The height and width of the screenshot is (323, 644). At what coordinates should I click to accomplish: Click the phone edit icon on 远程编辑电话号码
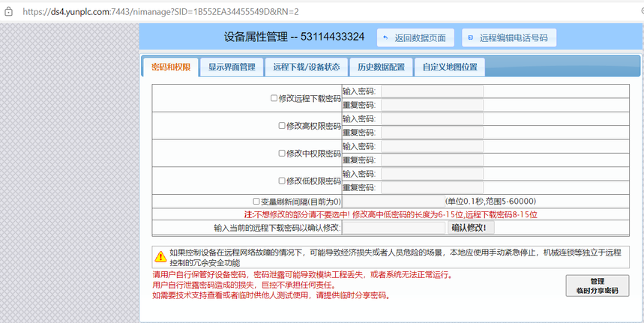tap(470, 37)
